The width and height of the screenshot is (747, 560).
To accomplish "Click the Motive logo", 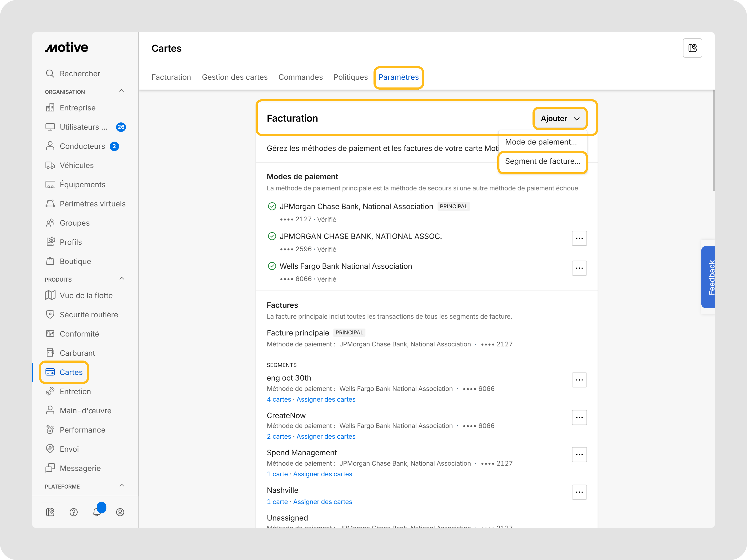I will coord(66,47).
